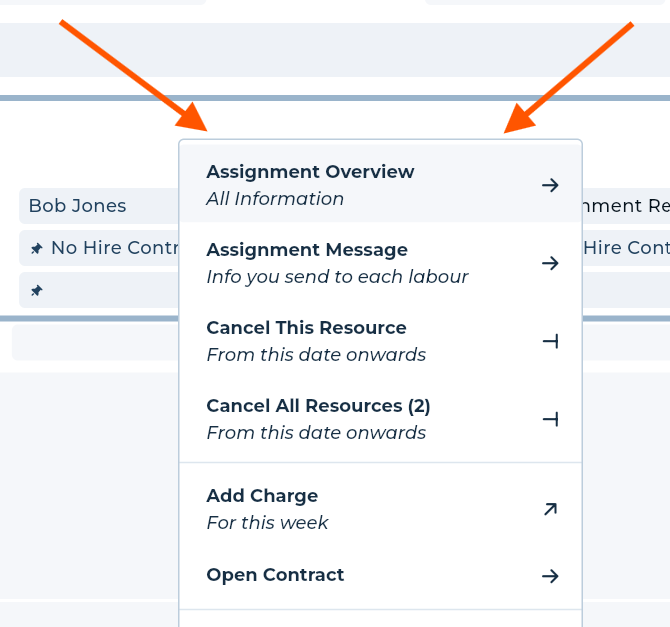Click the Cancel All Resources end-arrow icon
Image resolution: width=670 pixels, height=627 pixels.
point(550,419)
